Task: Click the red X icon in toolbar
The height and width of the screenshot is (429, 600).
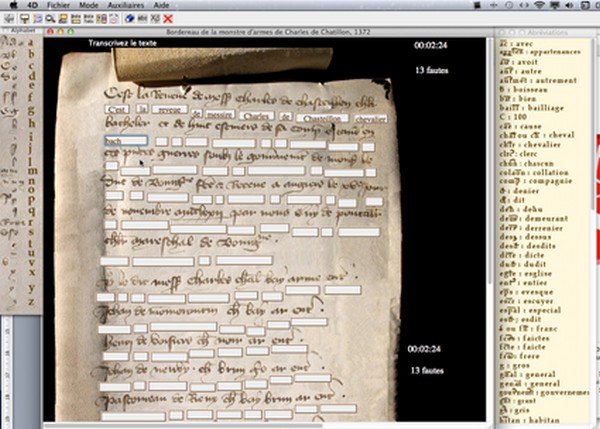Action: [x=168, y=18]
